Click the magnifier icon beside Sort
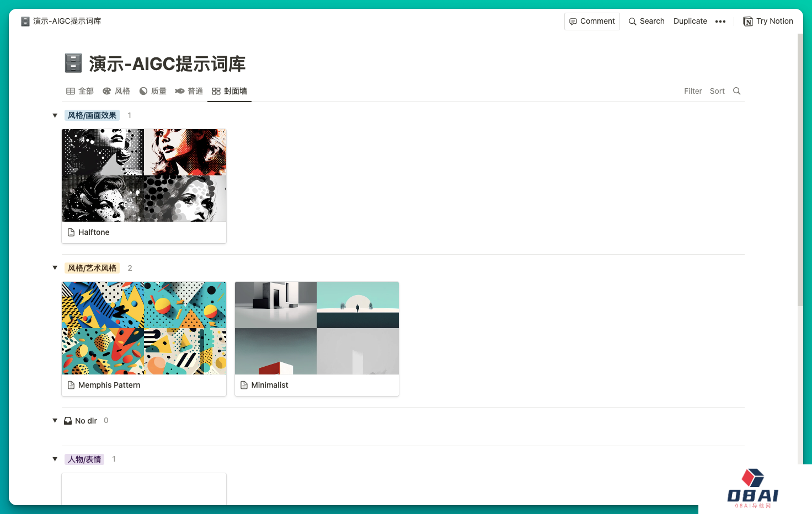This screenshot has width=812, height=514. pos(736,91)
